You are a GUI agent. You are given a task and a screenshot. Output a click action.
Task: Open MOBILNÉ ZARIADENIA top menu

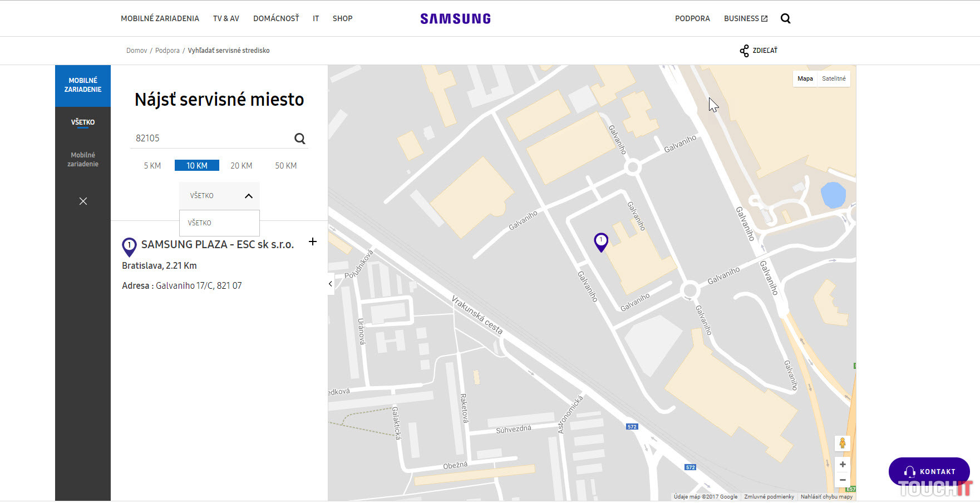[160, 18]
